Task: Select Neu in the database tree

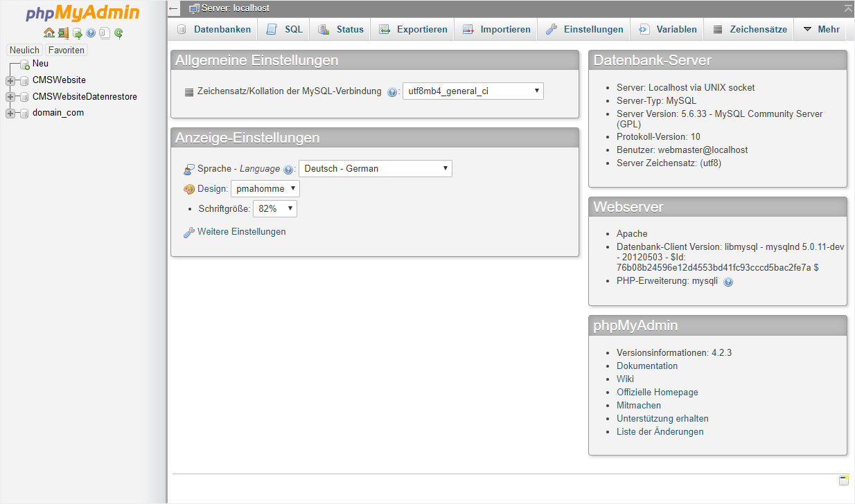Action: click(40, 64)
